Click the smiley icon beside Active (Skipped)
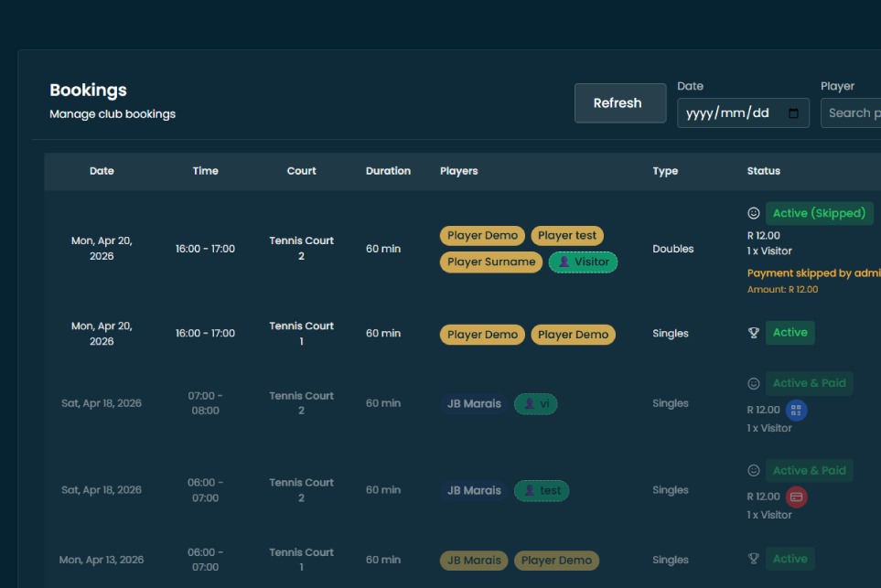This screenshot has height=588, width=881. pos(754,213)
